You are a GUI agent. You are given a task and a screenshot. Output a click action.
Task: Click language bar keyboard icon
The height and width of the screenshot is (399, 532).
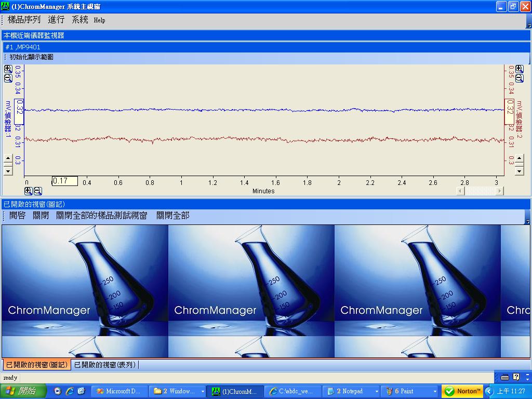pyautogui.click(x=505, y=377)
